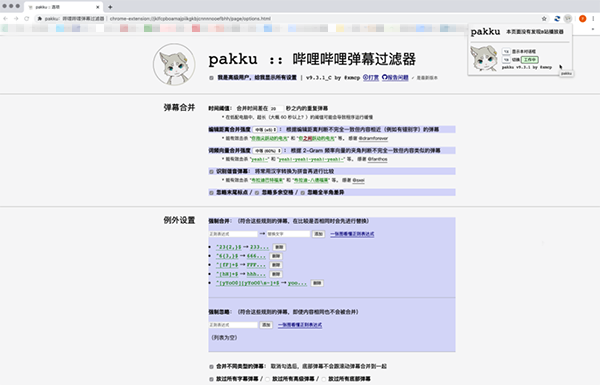Open a new browser tab
The image size is (600, 385).
tap(110, 7)
